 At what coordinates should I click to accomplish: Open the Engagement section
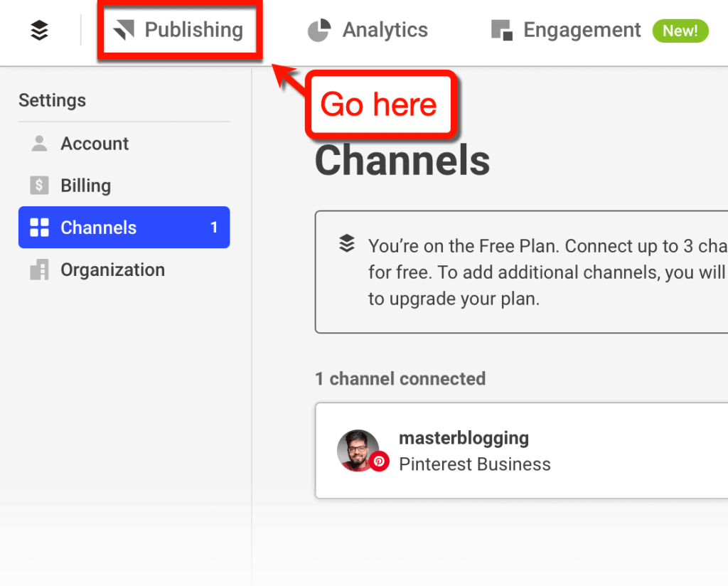click(x=582, y=30)
